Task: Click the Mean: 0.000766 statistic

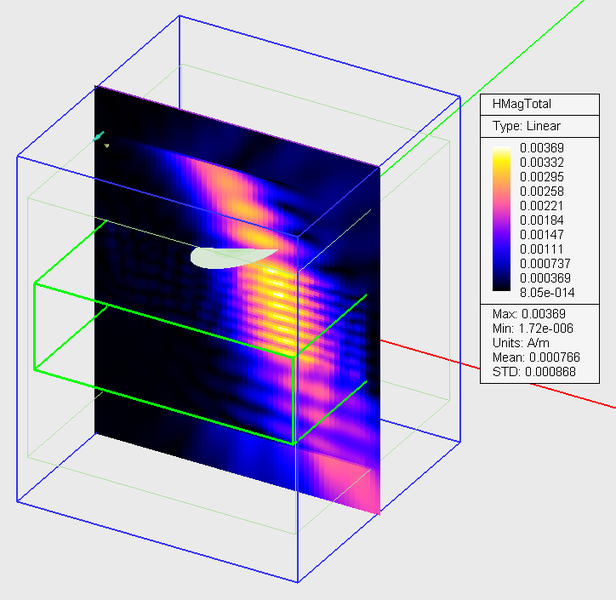Action: click(537, 357)
